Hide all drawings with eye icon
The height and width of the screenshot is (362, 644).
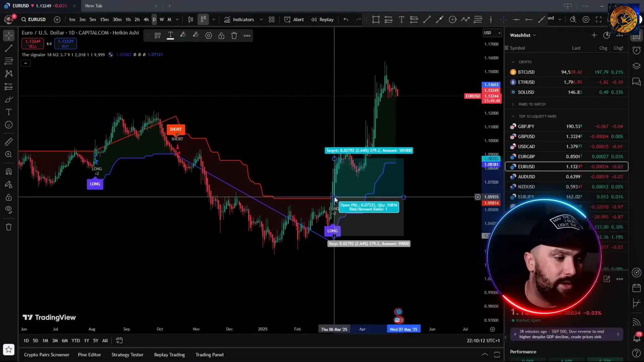9,210
